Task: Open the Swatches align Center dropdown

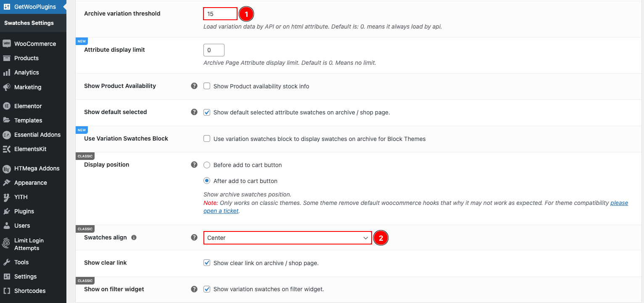Action: tap(288, 238)
